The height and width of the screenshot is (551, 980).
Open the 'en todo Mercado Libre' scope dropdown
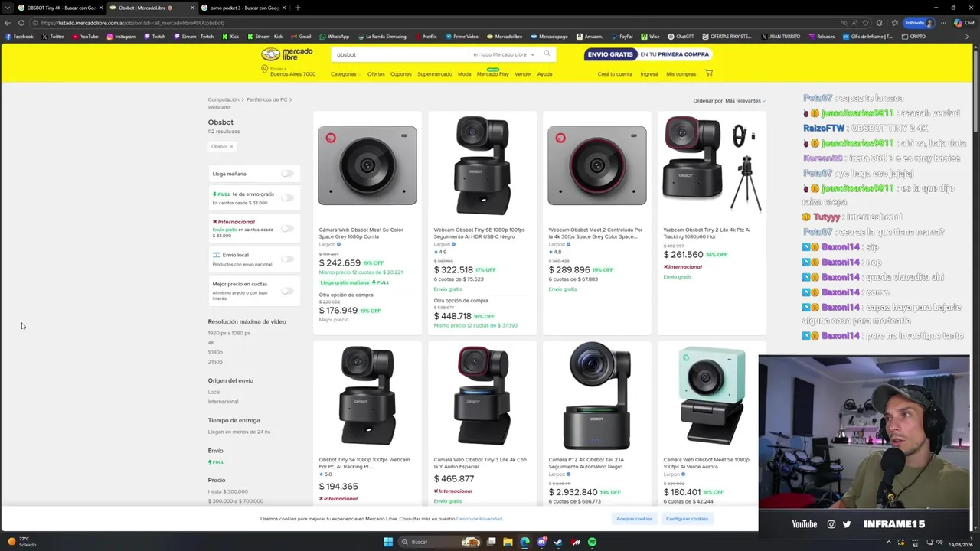(x=503, y=54)
